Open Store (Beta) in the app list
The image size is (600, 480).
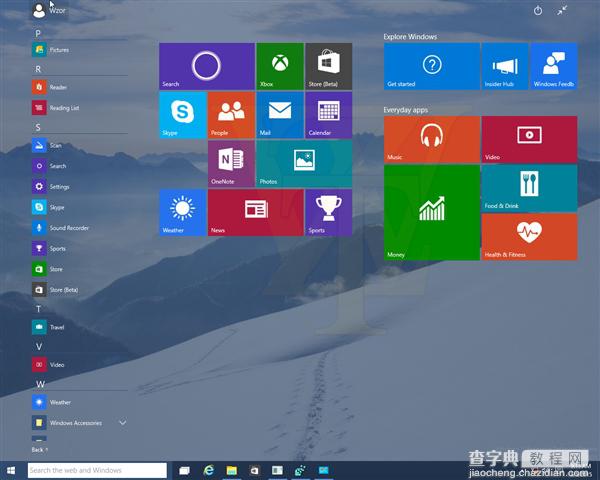(55, 290)
